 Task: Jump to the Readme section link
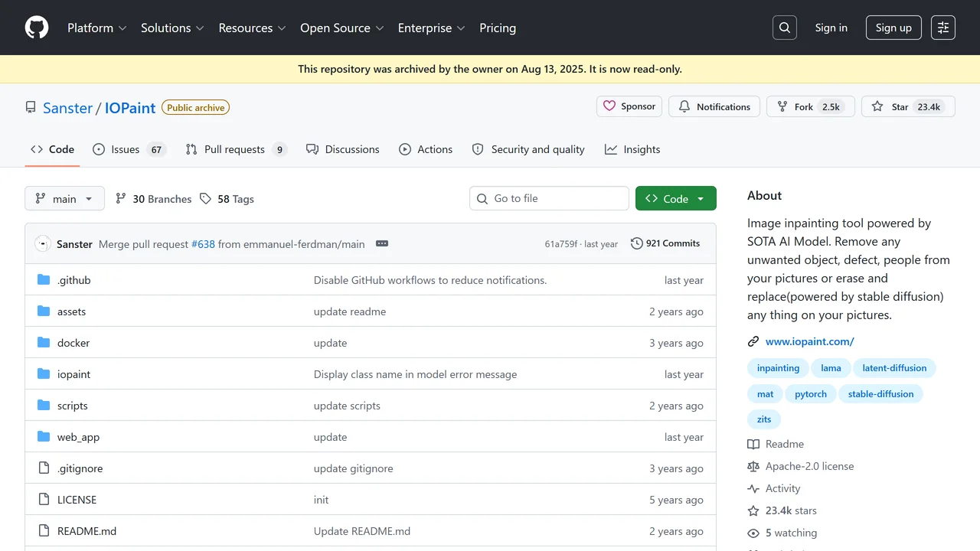776,444
